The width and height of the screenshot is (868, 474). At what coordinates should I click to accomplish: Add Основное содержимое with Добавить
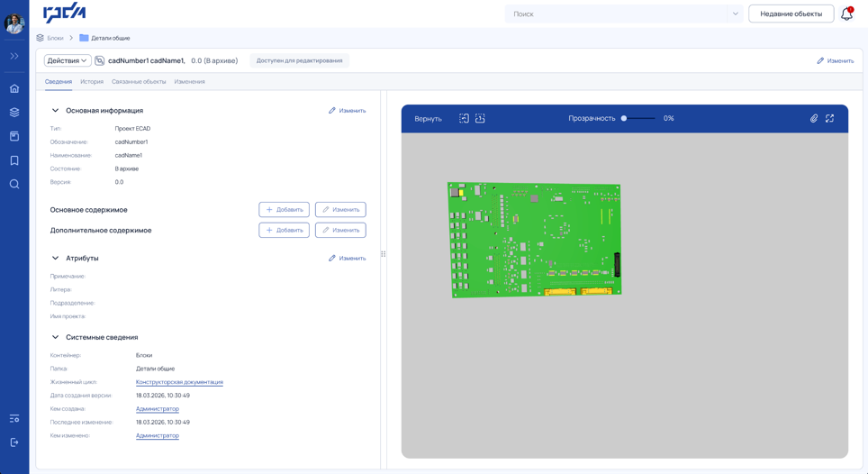(284, 210)
